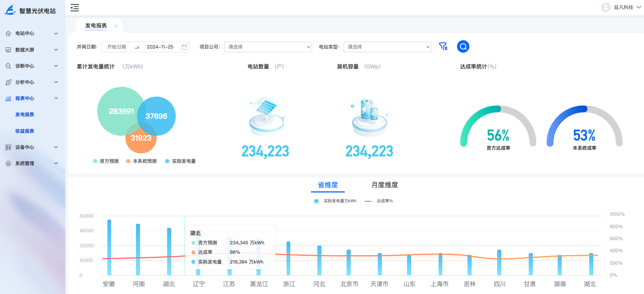Toggle 实际发电量万kWh series legend

[x=335, y=201]
